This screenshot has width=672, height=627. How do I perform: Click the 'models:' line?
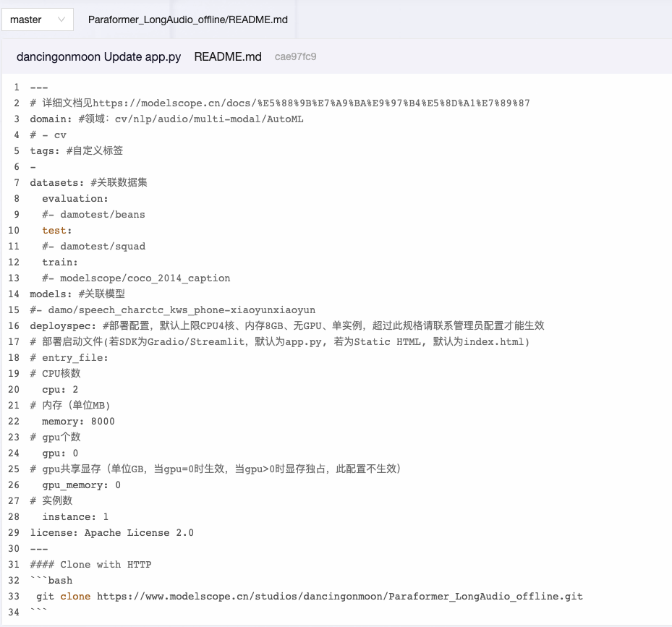coord(77,294)
